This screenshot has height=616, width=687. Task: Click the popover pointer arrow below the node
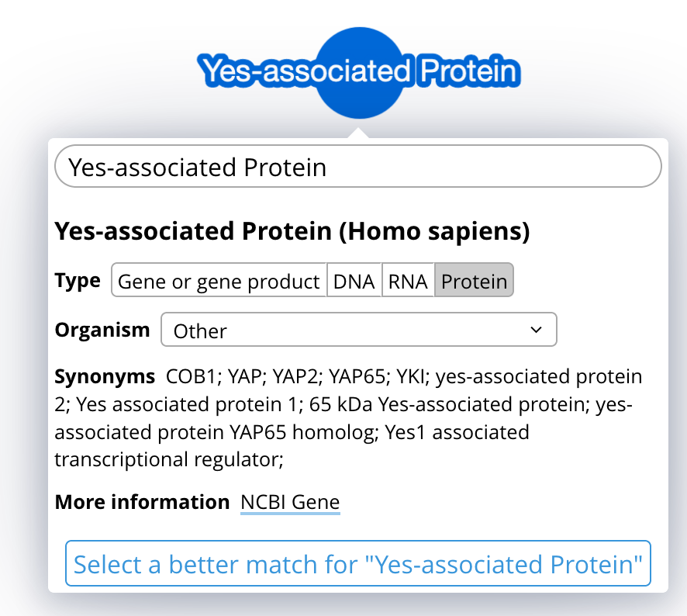coord(359,132)
